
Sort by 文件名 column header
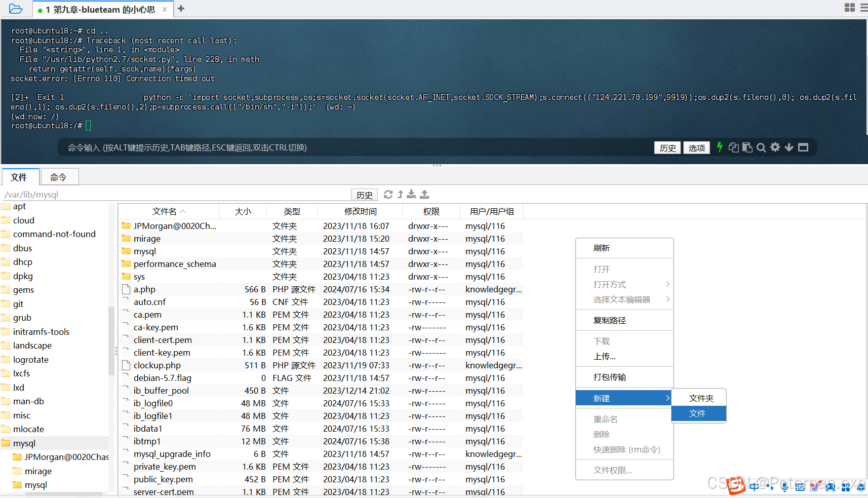click(169, 211)
